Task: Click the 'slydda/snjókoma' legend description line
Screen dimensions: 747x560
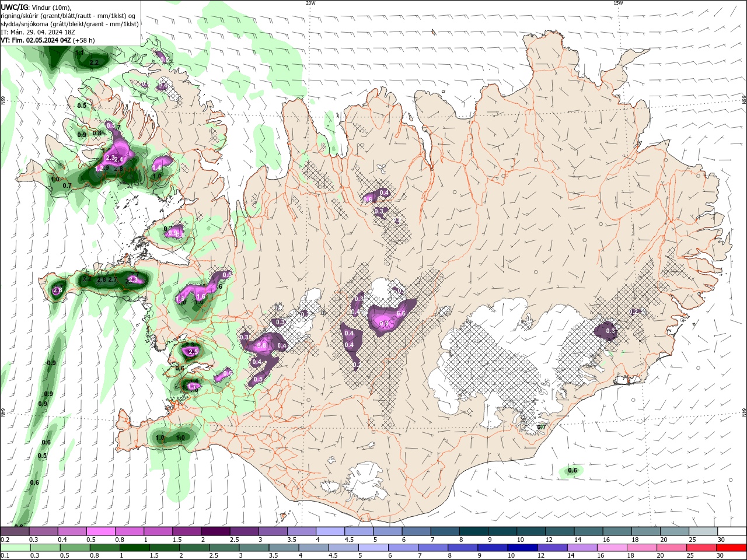Action: tap(70, 24)
